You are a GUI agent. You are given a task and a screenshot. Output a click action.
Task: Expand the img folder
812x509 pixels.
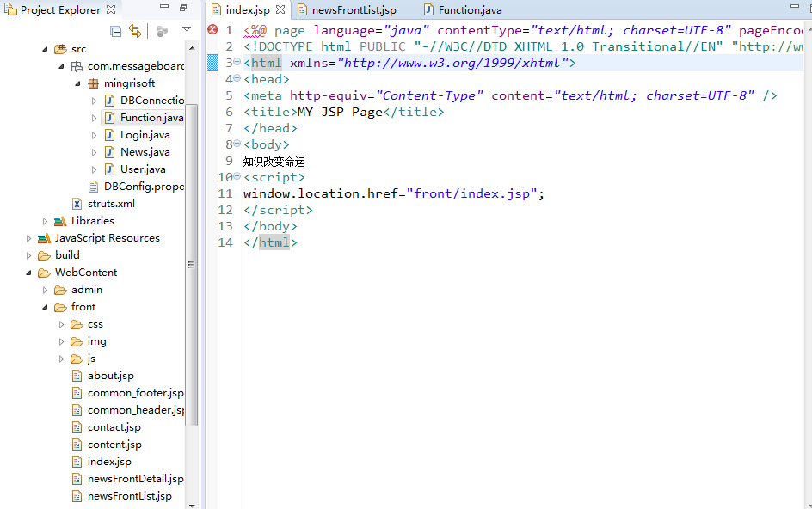point(61,341)
